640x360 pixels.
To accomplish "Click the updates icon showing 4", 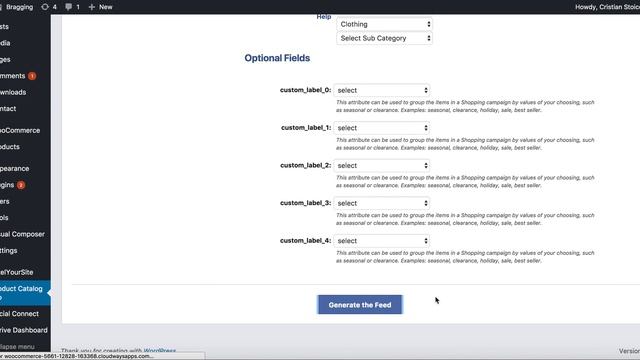I will click(49, 7).
